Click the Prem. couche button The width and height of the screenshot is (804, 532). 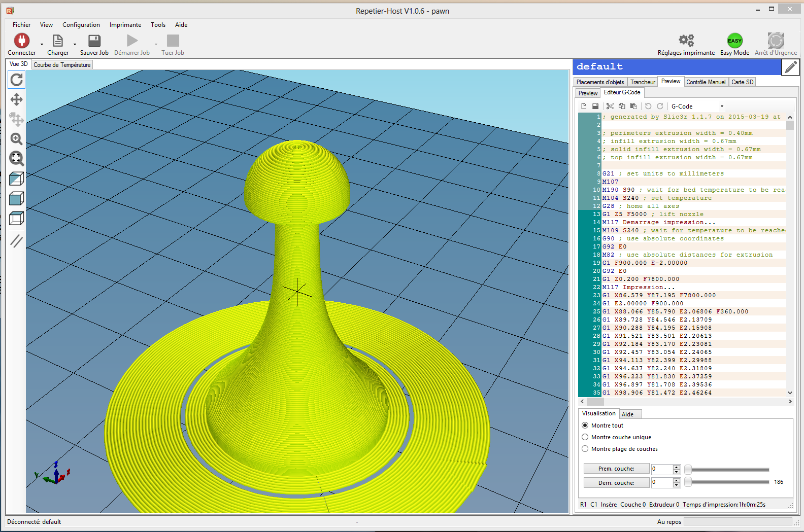(x=616, y=469)
